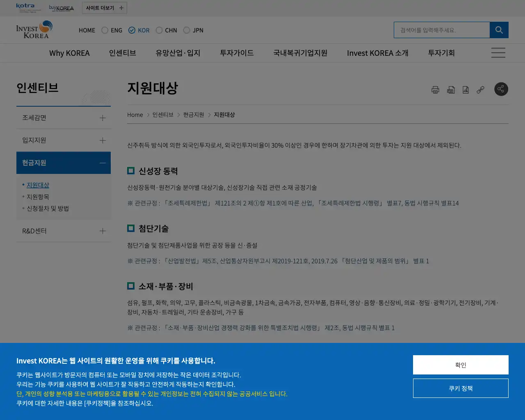The image size is (525, 420).
Task: Open the Why KOREA navigation menu
Action: coord(69,52)
